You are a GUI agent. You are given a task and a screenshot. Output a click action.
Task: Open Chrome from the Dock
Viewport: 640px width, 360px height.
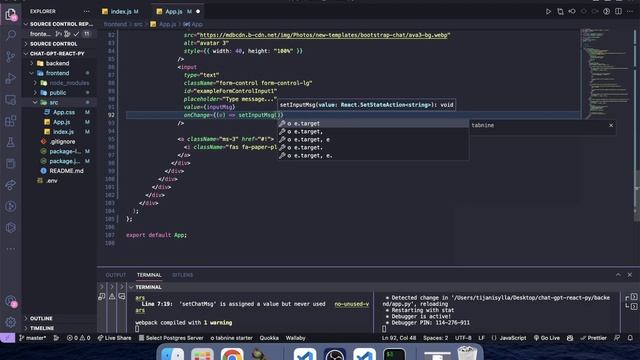tap(232, 355)
